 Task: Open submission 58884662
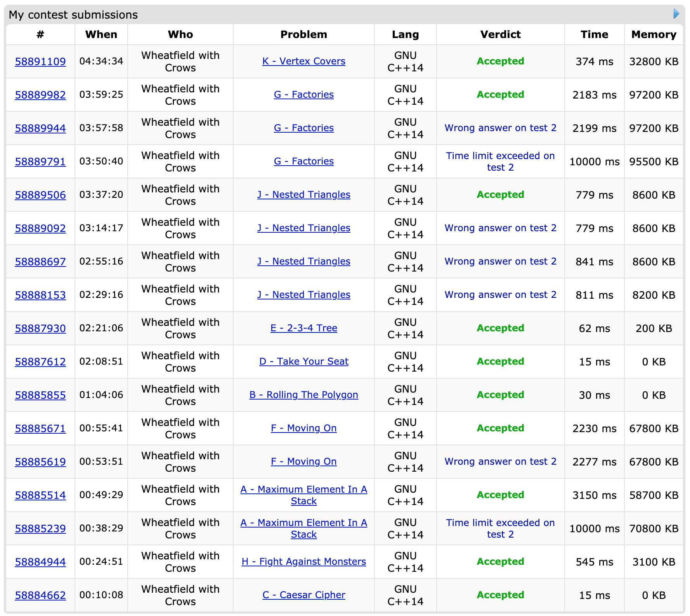click(40, 595)
